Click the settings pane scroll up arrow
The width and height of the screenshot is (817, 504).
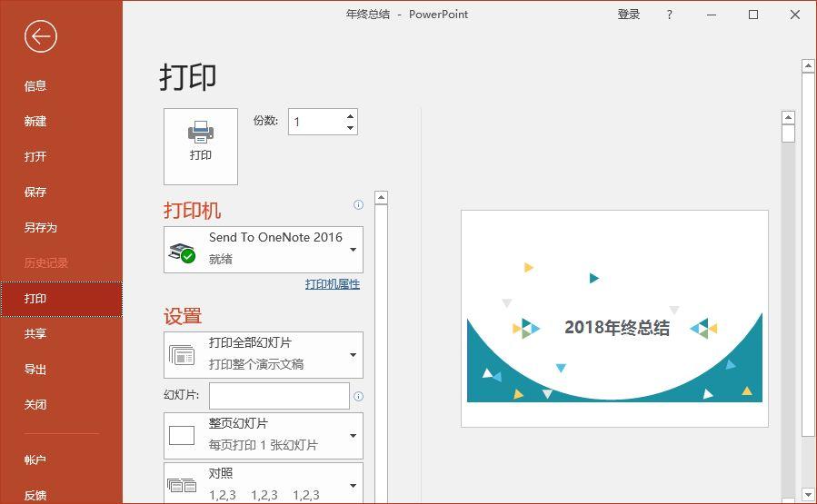click(x=381, y=197)
